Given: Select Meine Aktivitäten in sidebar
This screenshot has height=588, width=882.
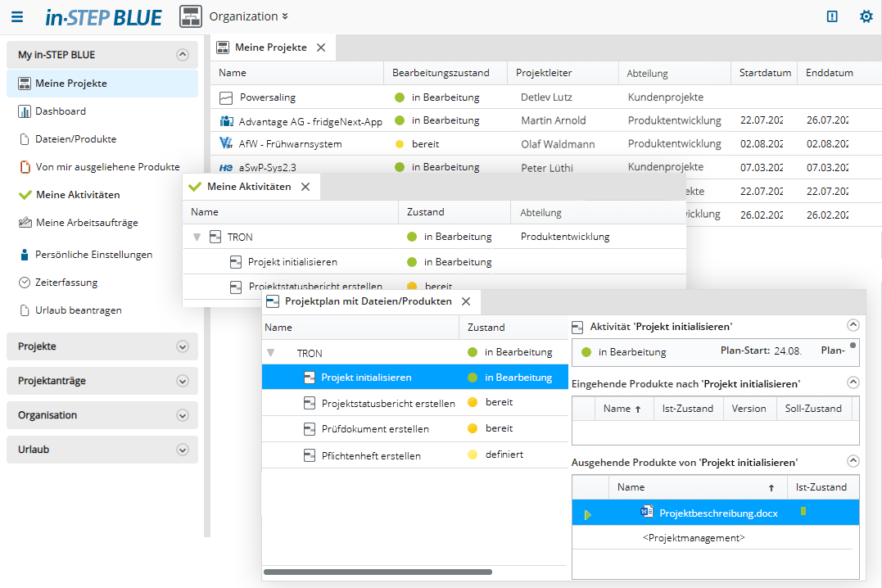Looking at the screenshot, I should pyautogui.click(x=78, y=195).
